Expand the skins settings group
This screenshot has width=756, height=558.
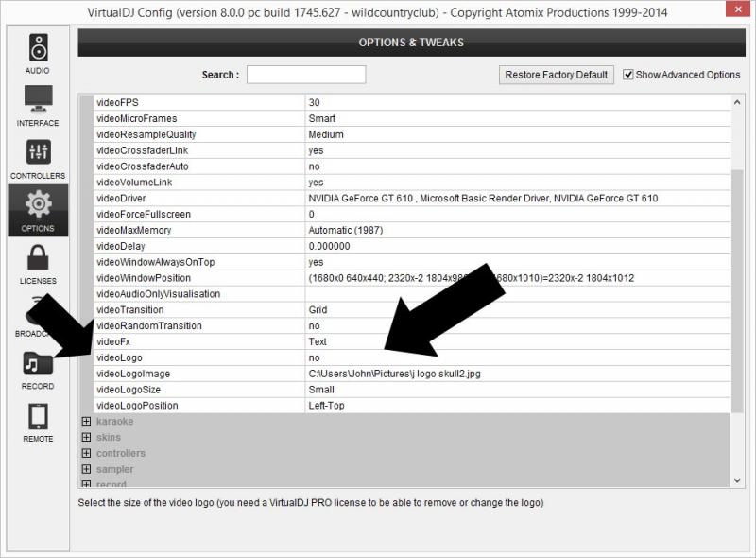pos(86,438)
